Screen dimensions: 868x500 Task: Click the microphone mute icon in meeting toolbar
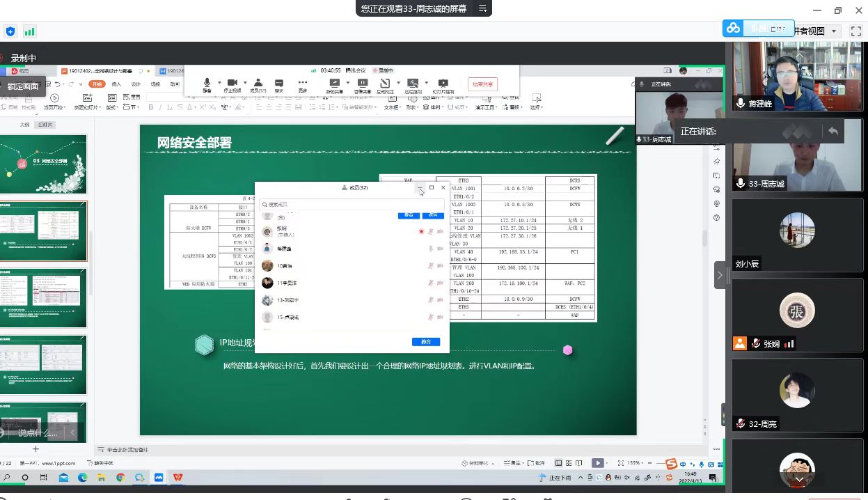tap(207, 83)
